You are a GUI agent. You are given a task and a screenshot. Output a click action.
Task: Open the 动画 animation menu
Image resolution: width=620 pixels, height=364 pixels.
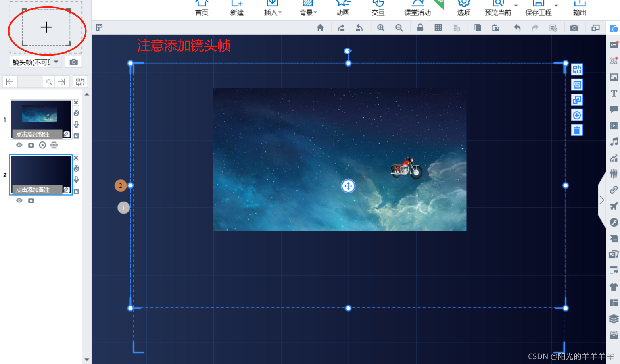click(343, 8)
